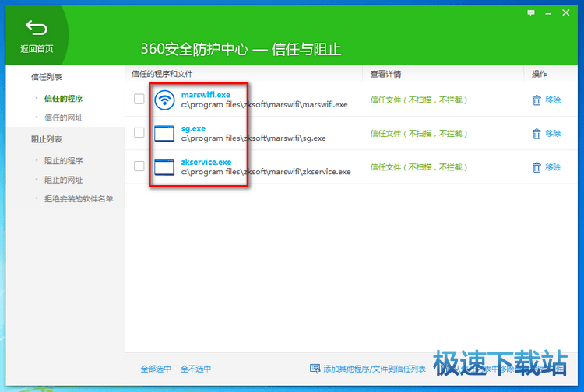The width and height of the screenshot is (584, 392).
Task: Click the 信任的程序和文件 column header
Action: [162, 74]
